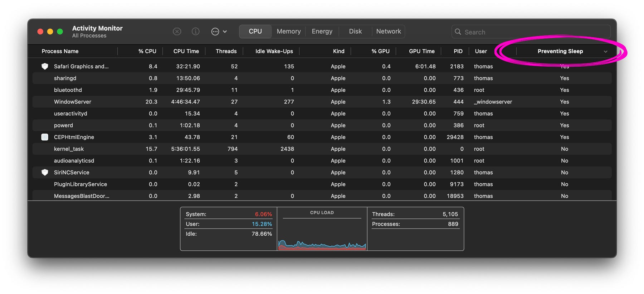Click the stop process (X) toolbar icon
This screenshot has width=644, height=294.
177,32
